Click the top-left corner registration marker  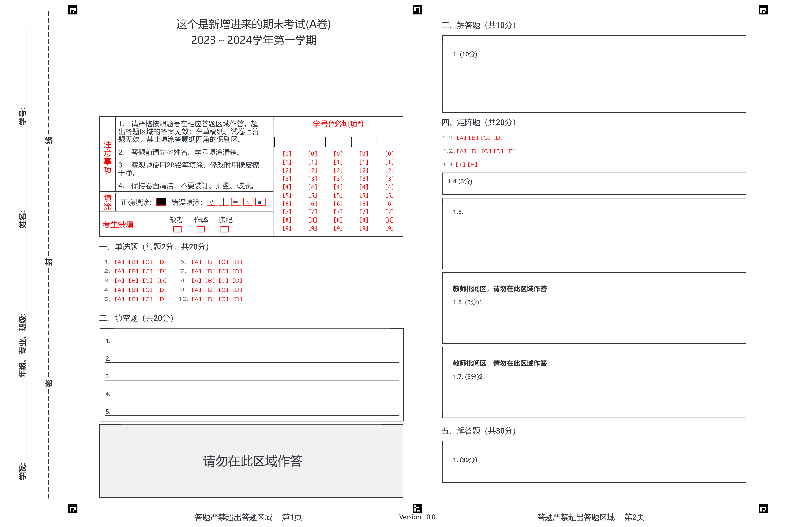(x=73, y=10)
